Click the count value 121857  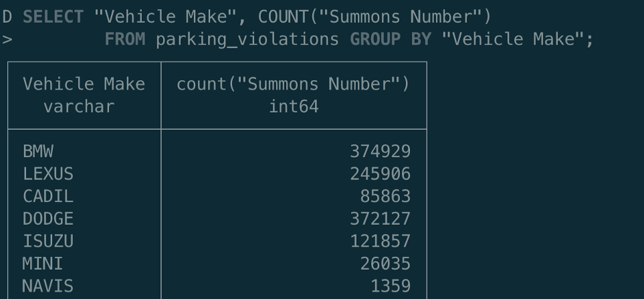pos(381,241)
